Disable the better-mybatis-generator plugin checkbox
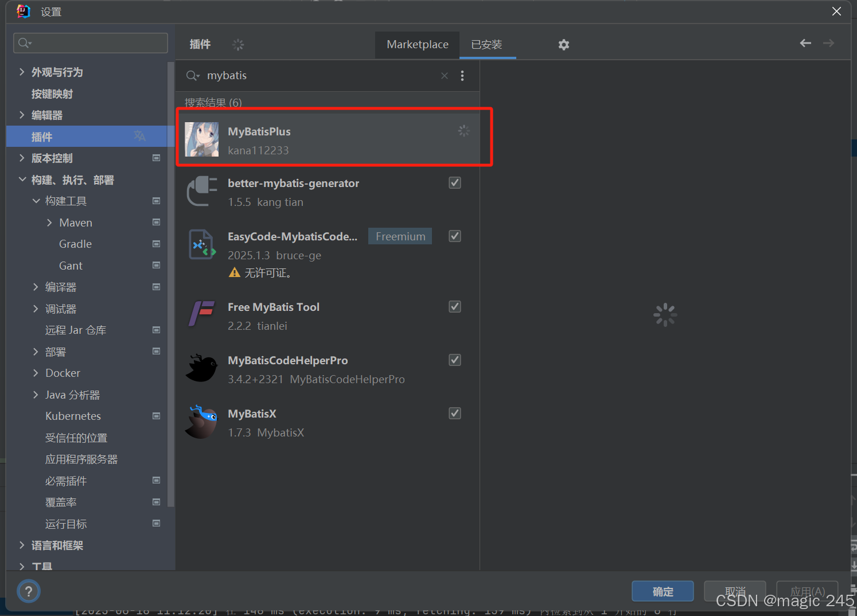857x616 pixels. (454, 182)
